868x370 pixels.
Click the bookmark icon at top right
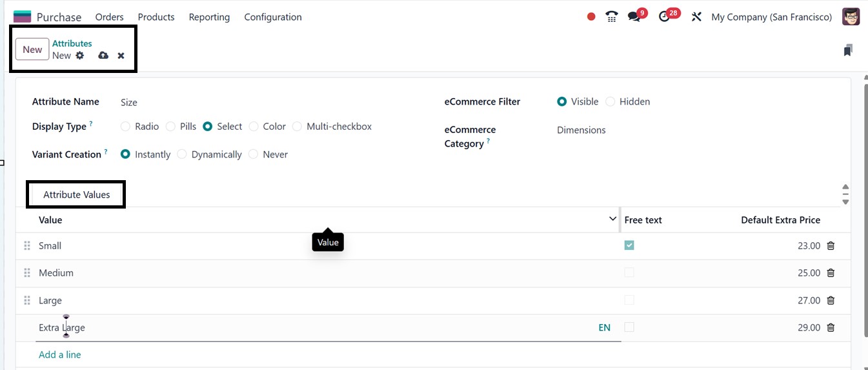point(847,50)
